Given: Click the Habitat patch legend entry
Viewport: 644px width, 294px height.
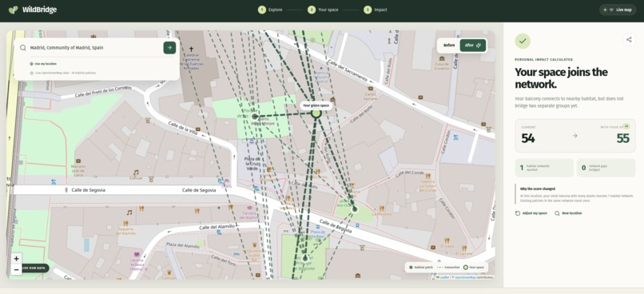Looking at the screenshot, I should coord(420,268).
